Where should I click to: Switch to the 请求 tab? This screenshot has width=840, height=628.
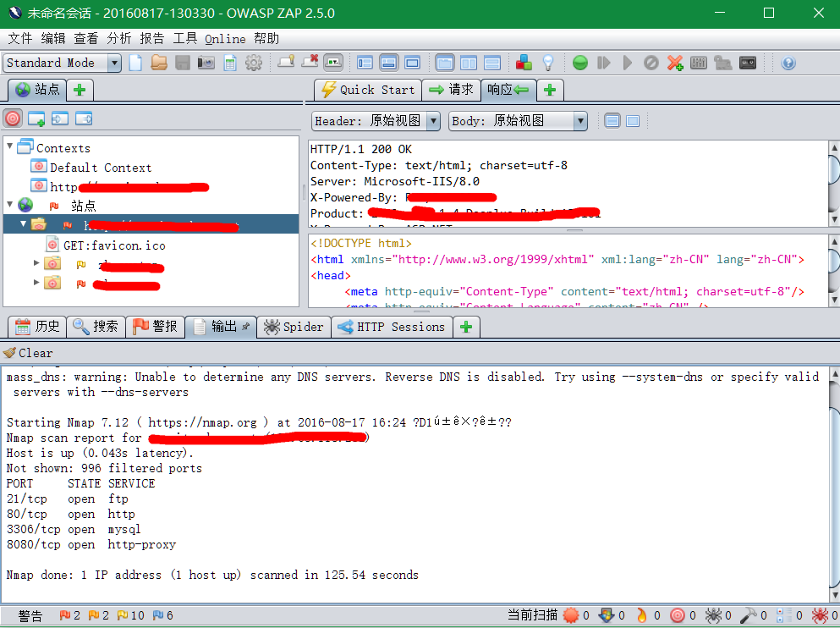[x=452, y=90]
